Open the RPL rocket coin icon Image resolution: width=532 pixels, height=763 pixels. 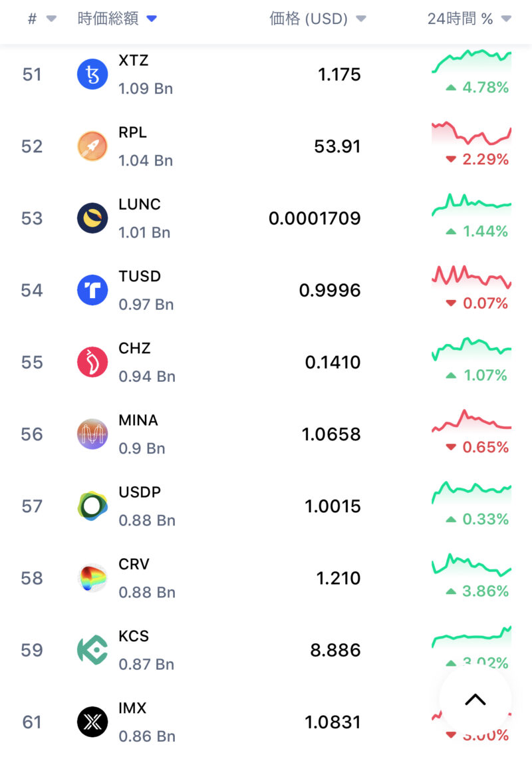click(x=92, y=146)
